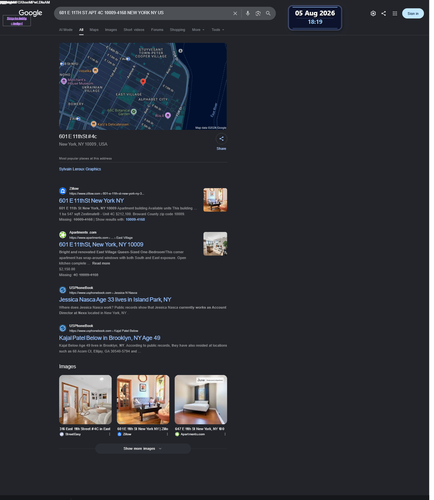434x500 pixels.
Task: Click the 05 Aug 2026 clock widget
Action: coord(315,18)
